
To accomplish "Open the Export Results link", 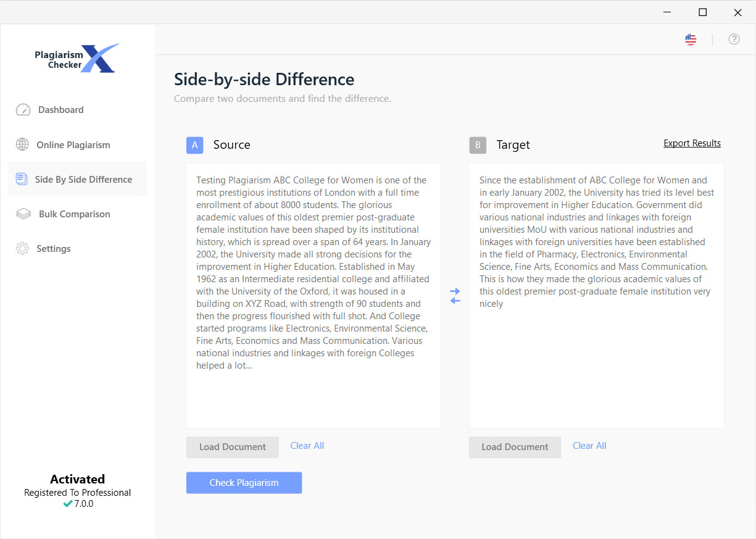I will coord(692,143).
